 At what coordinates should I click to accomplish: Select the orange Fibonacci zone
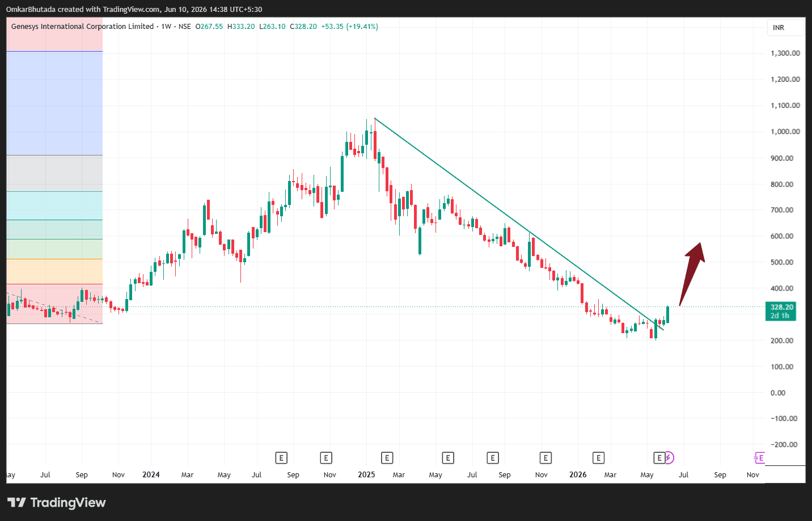(x=54, y=271)
